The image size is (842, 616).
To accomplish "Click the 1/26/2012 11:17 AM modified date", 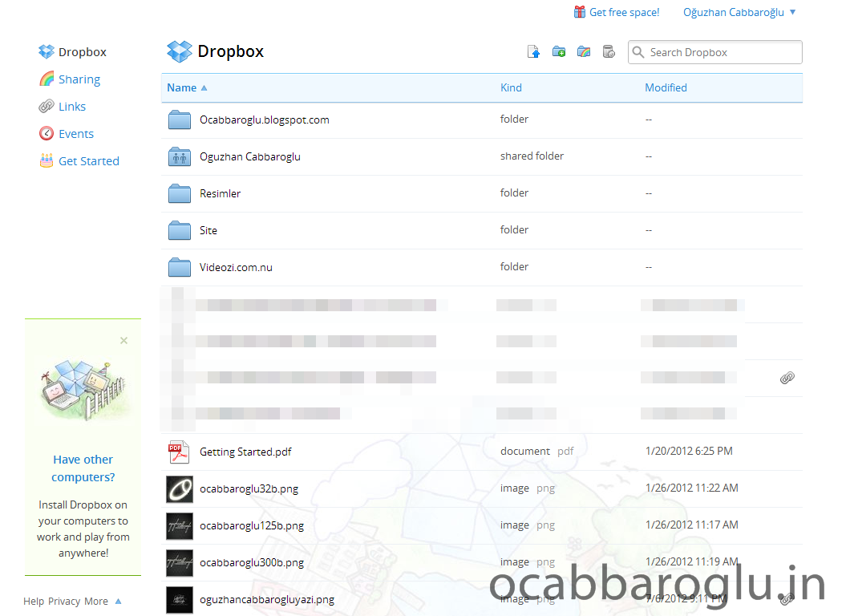I will pos(691,525).
